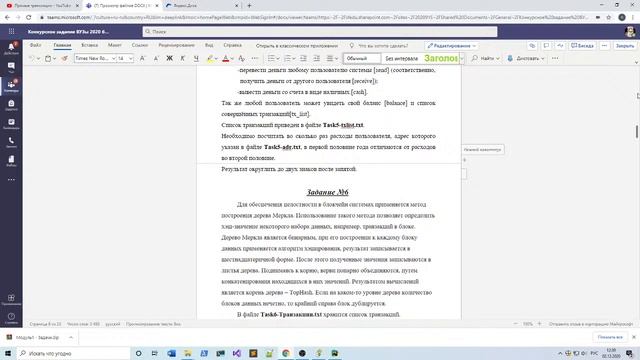The width and height of the screenshot is (640, 360).
Task: Apply the red font color
Action: [226, 58]
